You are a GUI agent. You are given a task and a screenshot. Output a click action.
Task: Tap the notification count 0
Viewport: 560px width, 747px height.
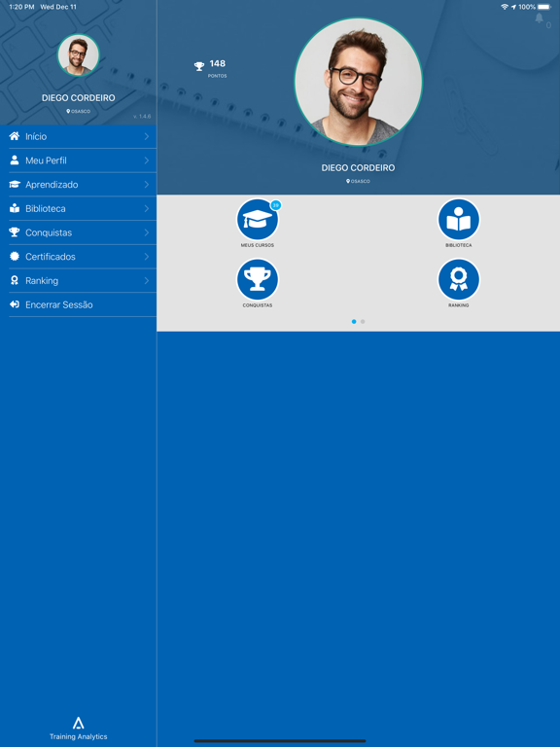[x=548, y=25]
